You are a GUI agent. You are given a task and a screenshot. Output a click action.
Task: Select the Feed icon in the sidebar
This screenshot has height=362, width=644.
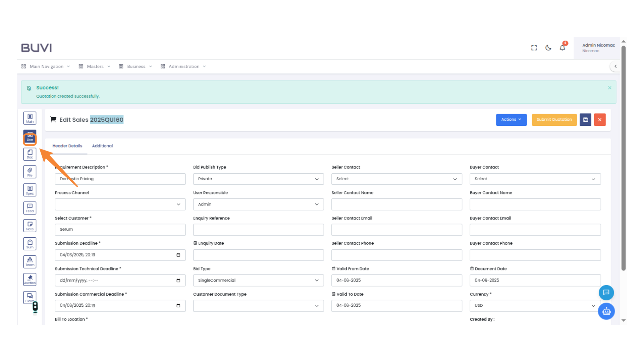(x=30, y=208)
